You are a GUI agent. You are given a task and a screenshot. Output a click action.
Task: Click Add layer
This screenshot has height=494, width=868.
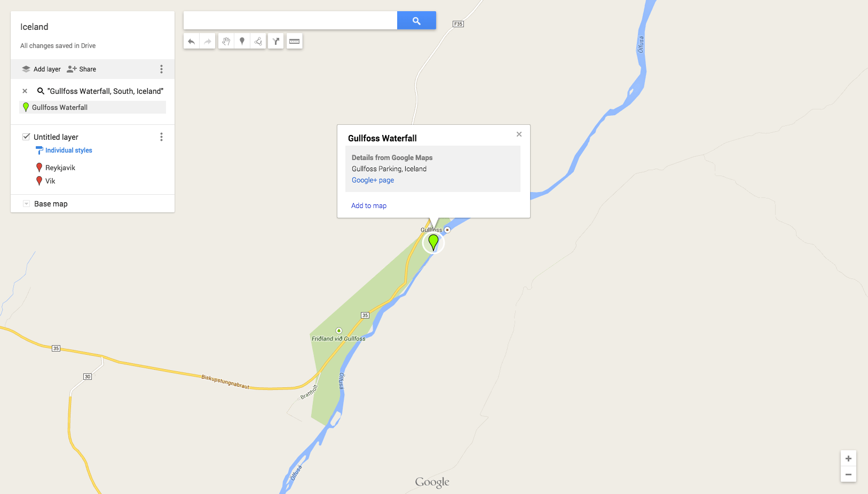41,69
